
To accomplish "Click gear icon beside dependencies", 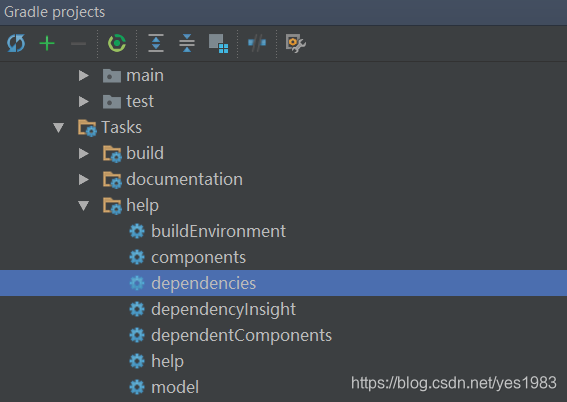I will [137, 283].
